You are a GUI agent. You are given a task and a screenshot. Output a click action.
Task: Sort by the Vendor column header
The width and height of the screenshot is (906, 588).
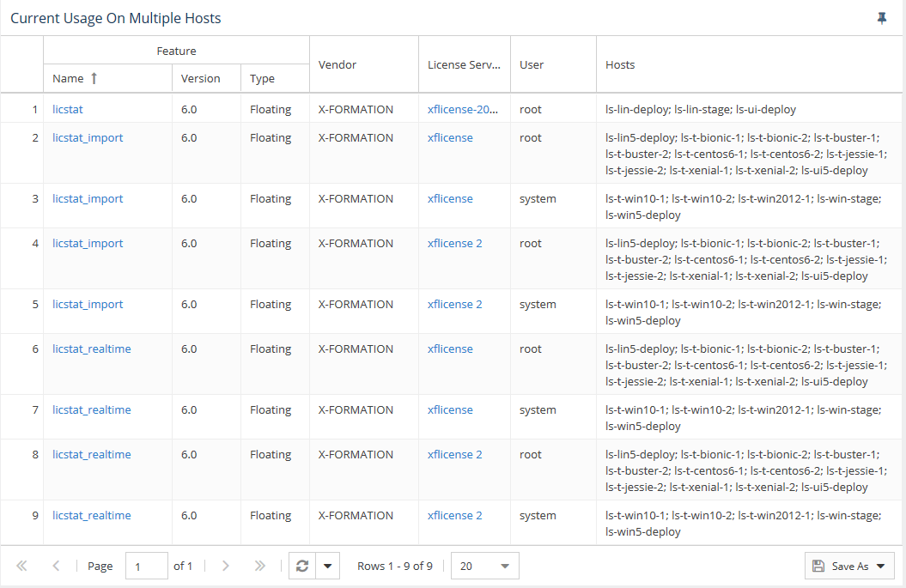coord(364,64)
